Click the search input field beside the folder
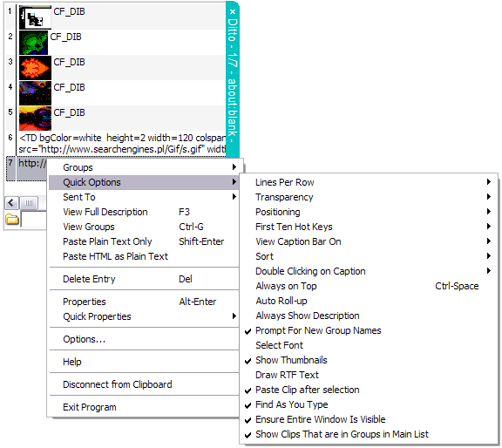This screenshot has width=502, height=448. point(34,219)
